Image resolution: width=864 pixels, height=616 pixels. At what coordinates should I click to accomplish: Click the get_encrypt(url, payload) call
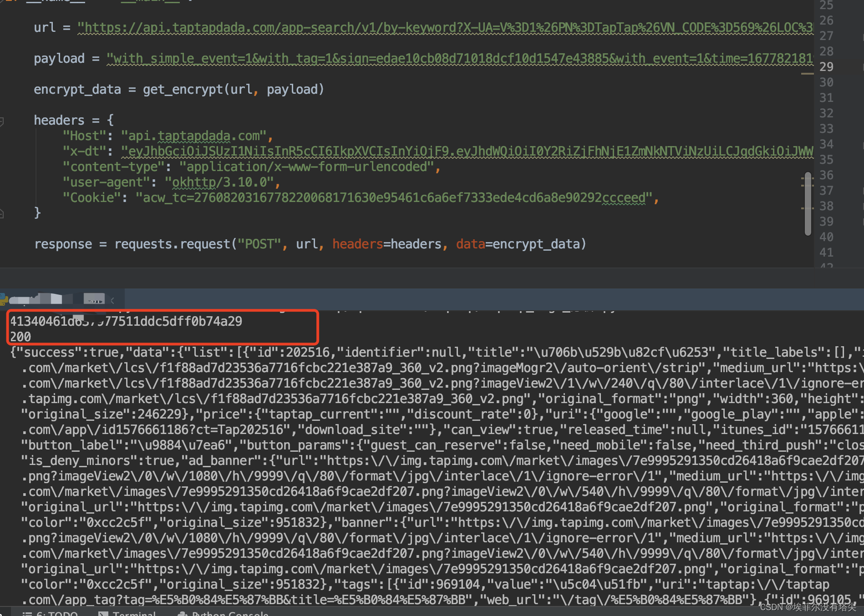[234, 90]
